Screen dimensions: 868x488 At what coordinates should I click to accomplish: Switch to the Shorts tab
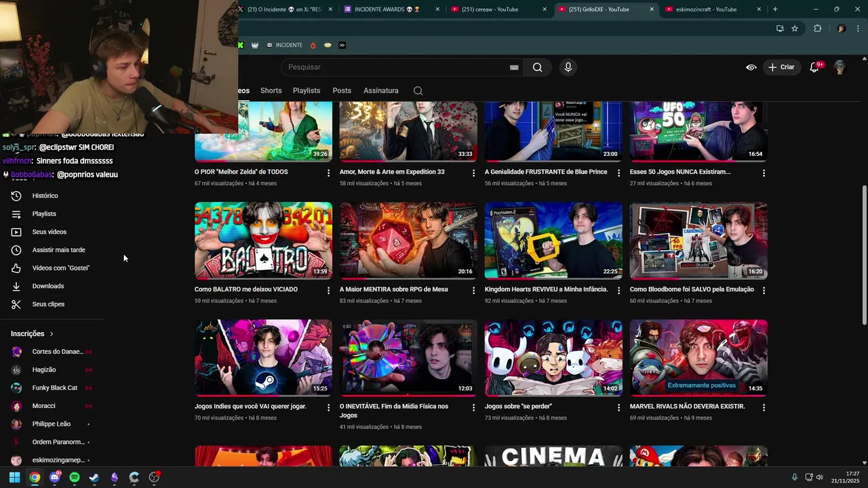click(271, 90)
